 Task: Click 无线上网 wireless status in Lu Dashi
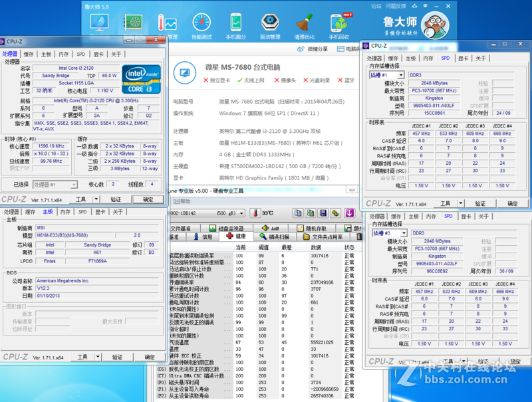(251, 80)
